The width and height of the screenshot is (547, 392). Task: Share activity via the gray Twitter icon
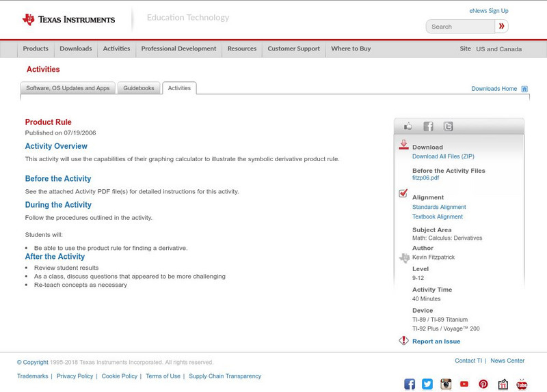448,126
